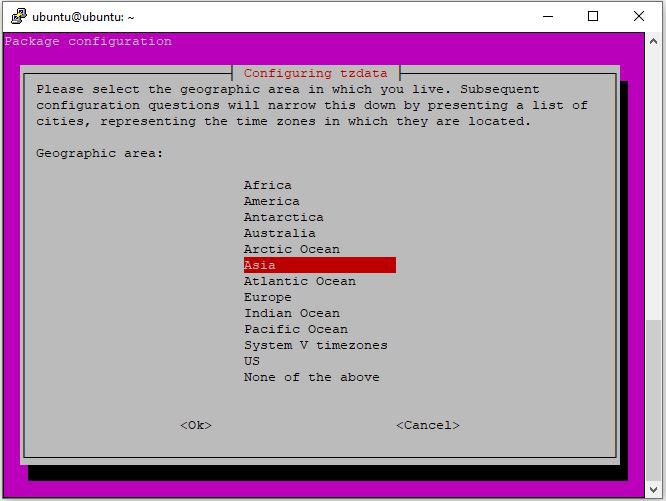Select Pacific Ocean entry
This screenshot has height=501, width=666.
point(296,329)
